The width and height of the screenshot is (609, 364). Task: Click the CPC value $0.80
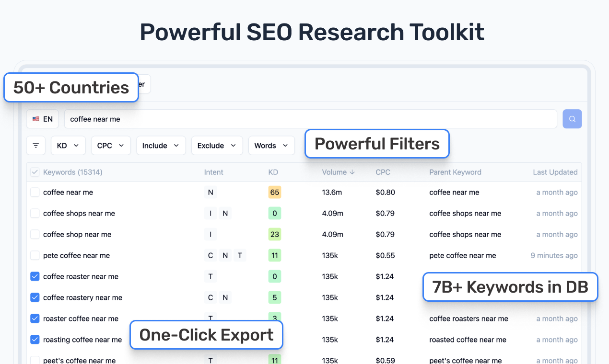pos(385,192)
